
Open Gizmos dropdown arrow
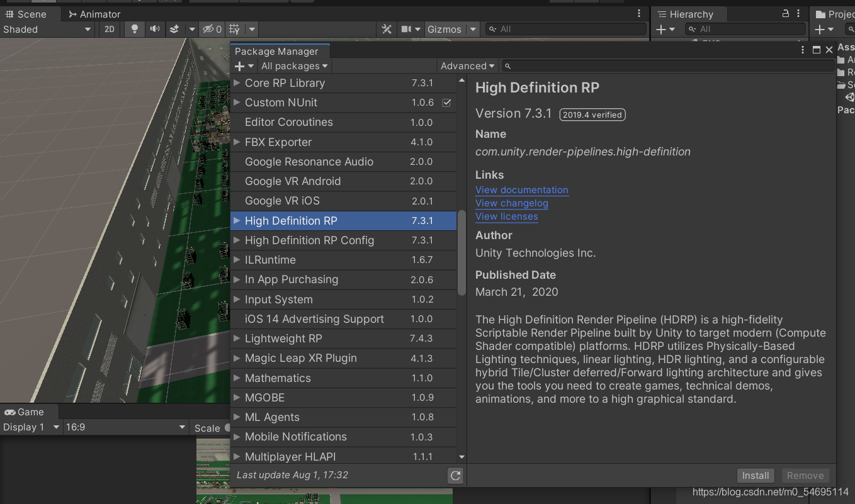(x=473, y=29)
